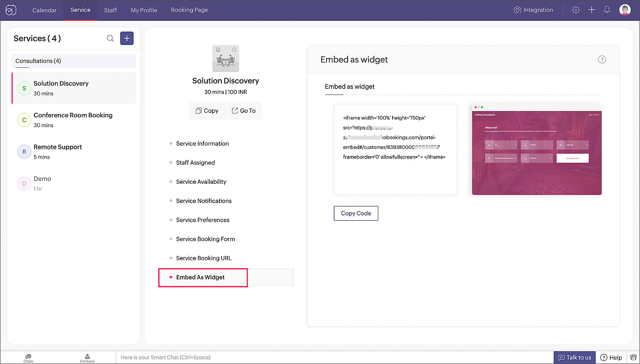640x364 pixels.
Task: Open the settings gear icon
Action: point(576,10)
